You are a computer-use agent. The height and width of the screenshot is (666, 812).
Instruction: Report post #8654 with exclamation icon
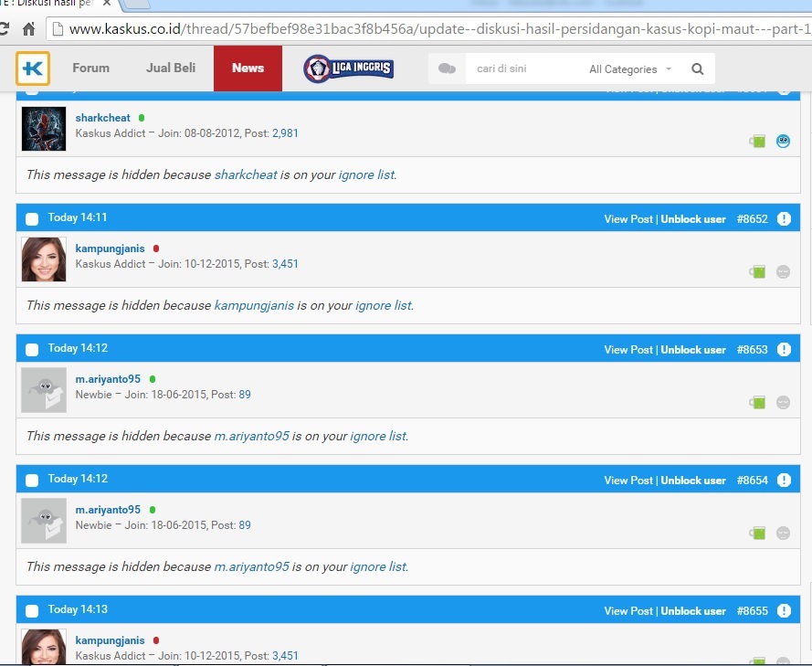(x=784, y=480)
